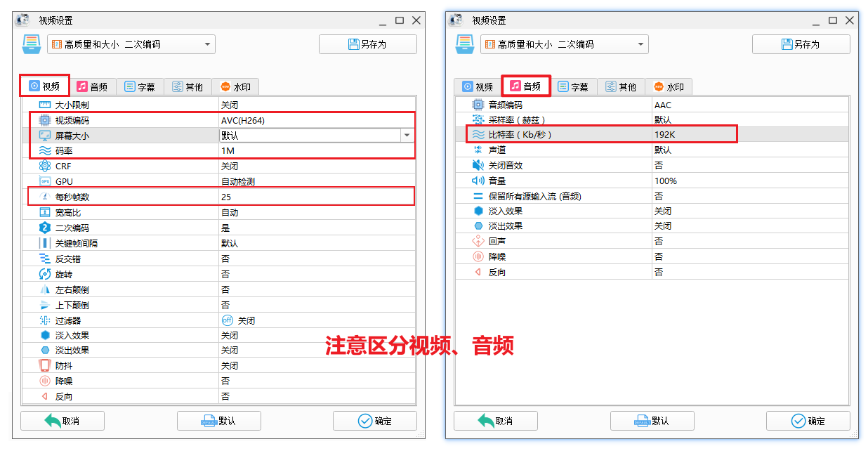Screen dimensions: 868x451
Task: Click 声道 默认 value in right window
Action: pos(663,150)
